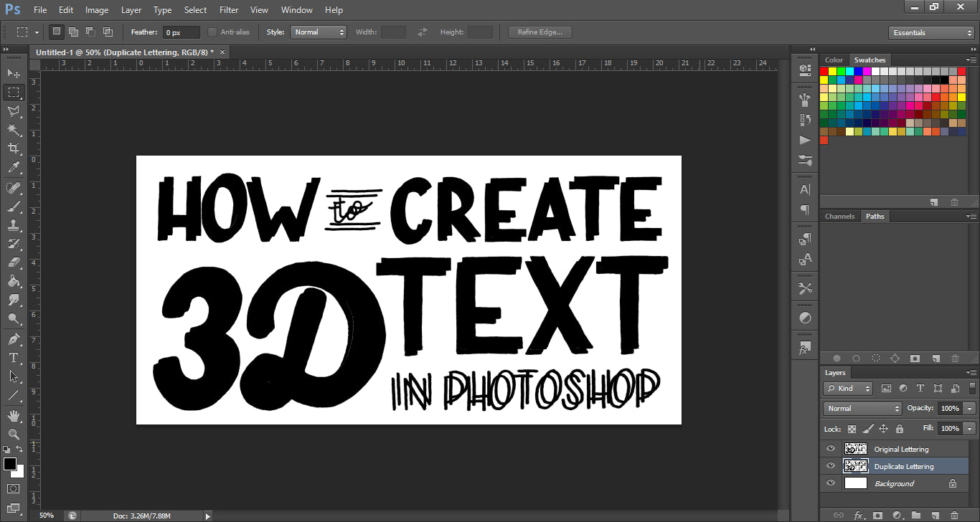The image size is (980, 522).
Task: Choose Add to selection mode option
Action: pos(73,32)
